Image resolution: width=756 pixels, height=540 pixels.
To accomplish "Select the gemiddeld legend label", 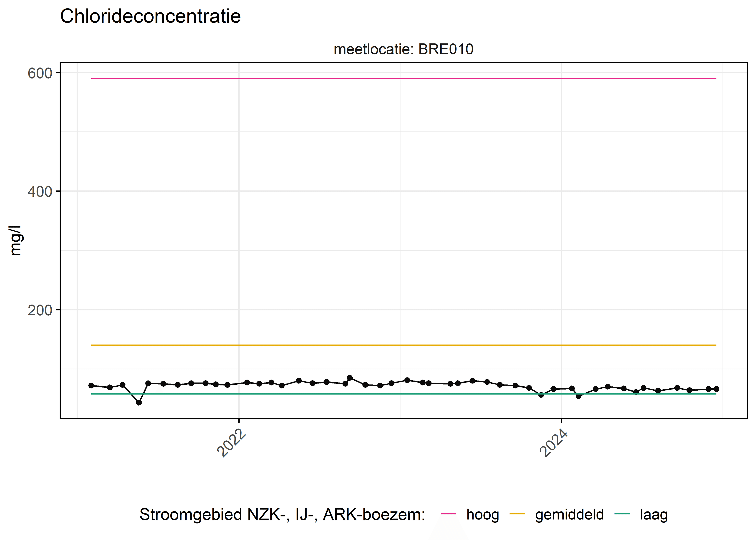I will [569, 515].
